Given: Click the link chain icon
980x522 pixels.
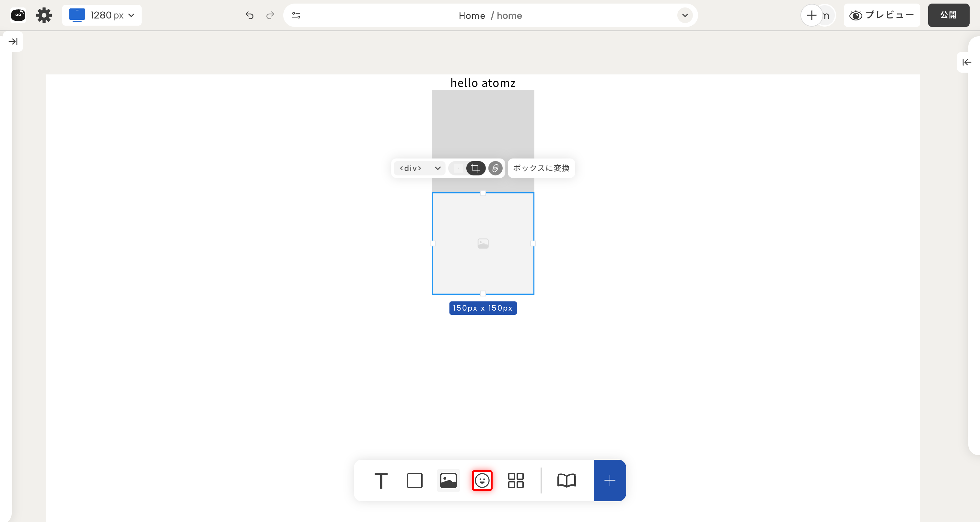Looking at the screenshot, I should (495, 168).
